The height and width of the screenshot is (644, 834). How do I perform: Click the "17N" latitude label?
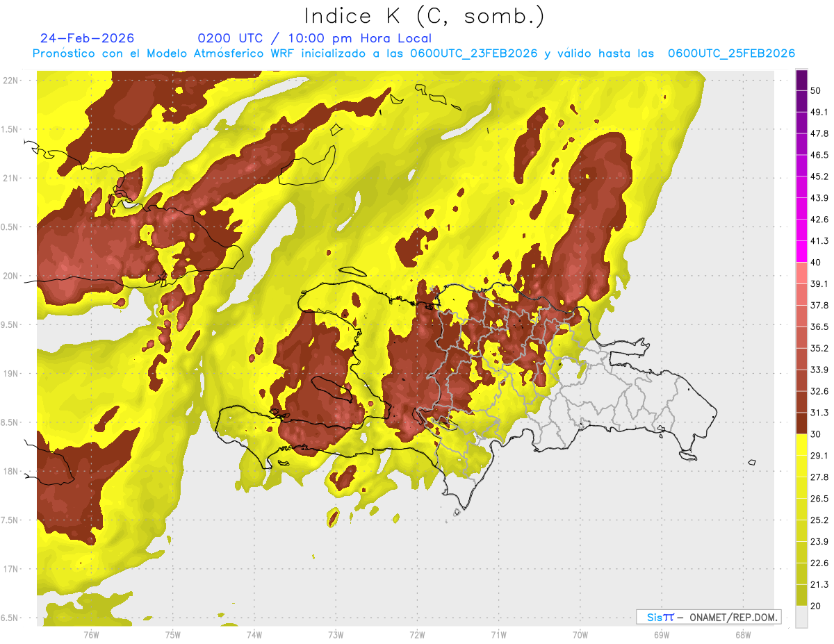[x=10, y=569]
